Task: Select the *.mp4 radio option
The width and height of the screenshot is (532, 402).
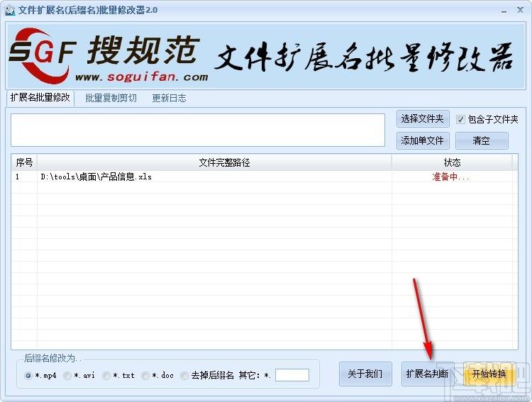Action: pyautogui.click(x=28, y=376)
